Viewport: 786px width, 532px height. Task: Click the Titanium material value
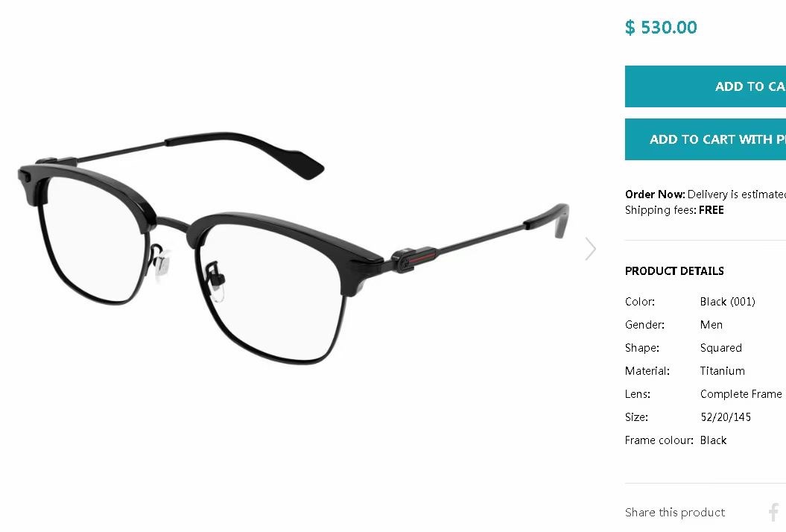tap(723, 371)
